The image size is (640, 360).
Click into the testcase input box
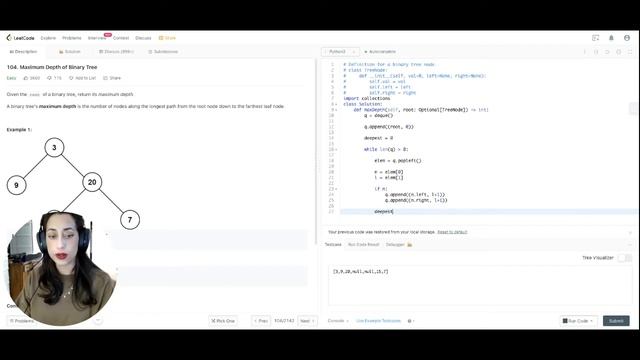pos(480,285)
